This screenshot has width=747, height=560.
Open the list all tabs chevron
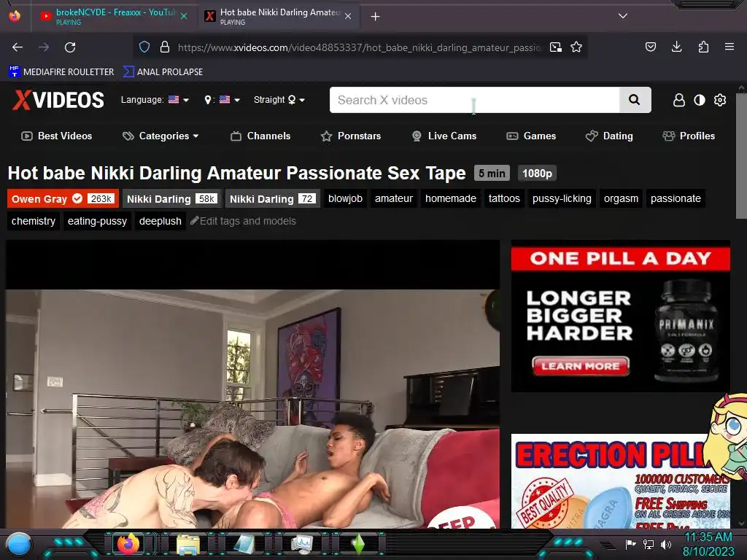[x=623, y=16]
